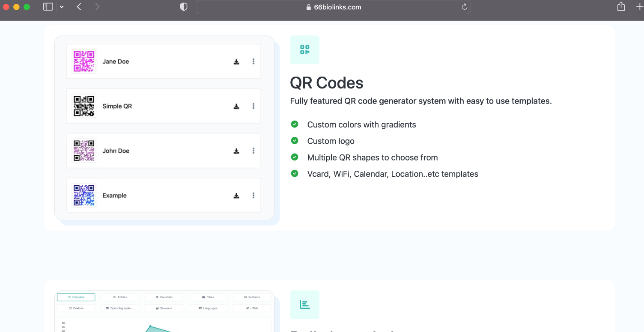Select the Languages analytics tab
The image size is (644, 332).
208,308
